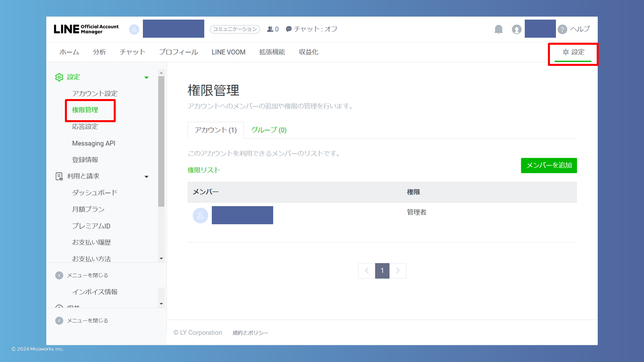Open the ホーム tab
The image size is (644, 362).
click(x=69, y=52)
